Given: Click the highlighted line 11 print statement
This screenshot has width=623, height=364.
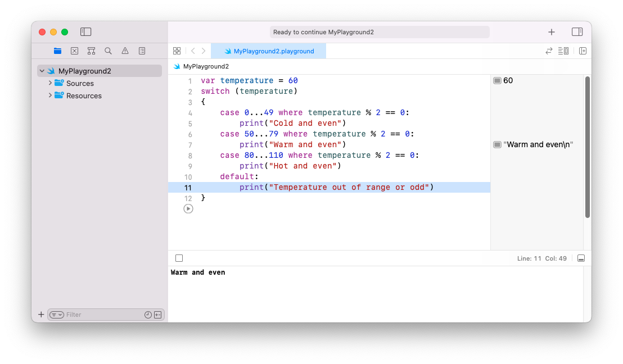Looking at the screenshot, I should 337,188.
